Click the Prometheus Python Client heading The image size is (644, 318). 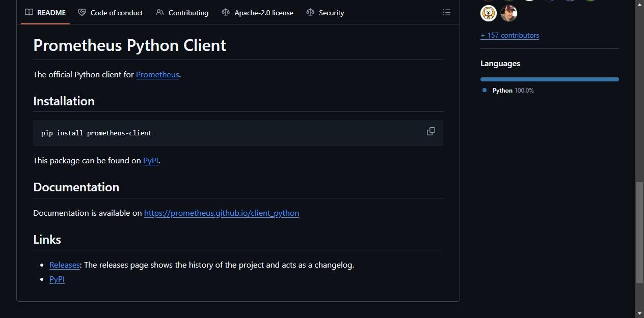pyautogui.click(x=129, y=45)
